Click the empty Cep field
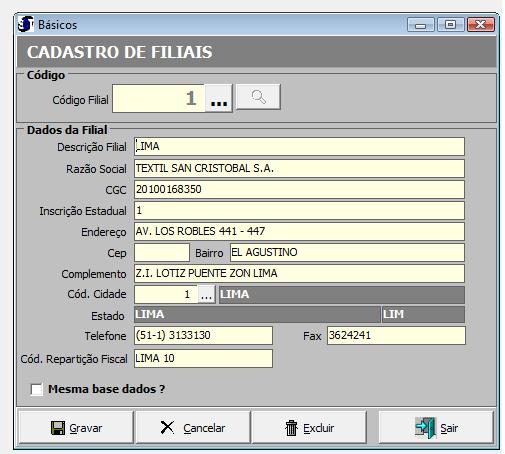 (162, 252)
